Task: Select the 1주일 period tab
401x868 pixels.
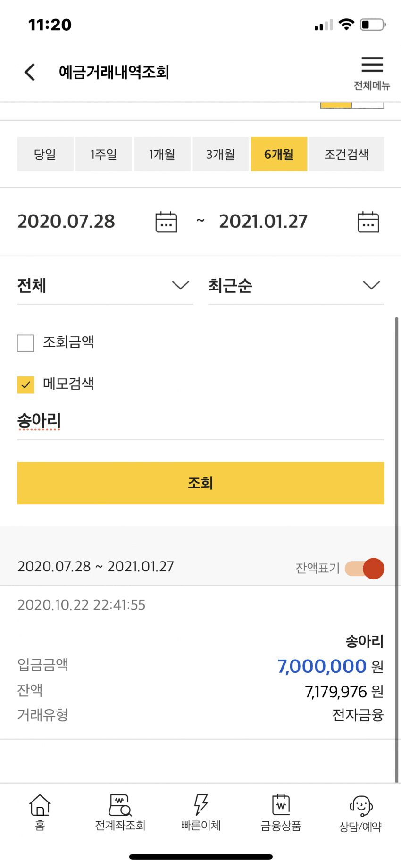Action: pos(104,154)
